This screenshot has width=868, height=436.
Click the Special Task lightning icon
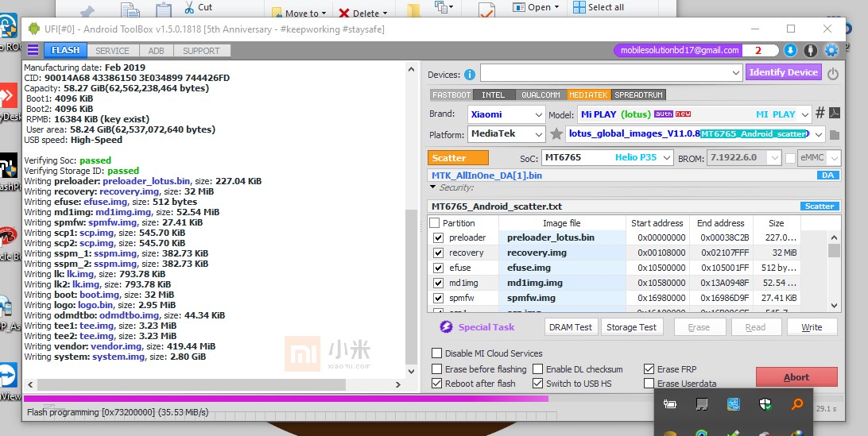[446, 327]
